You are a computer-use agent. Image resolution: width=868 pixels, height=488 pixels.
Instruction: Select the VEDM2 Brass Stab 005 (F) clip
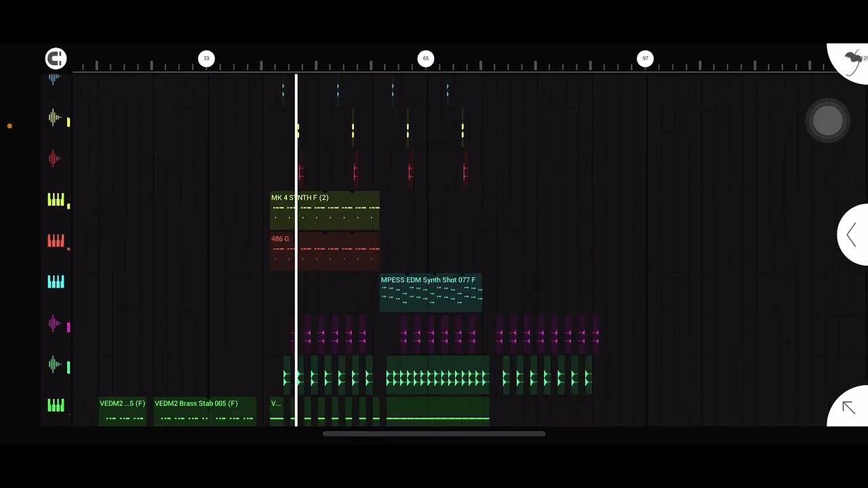point(205,411)
